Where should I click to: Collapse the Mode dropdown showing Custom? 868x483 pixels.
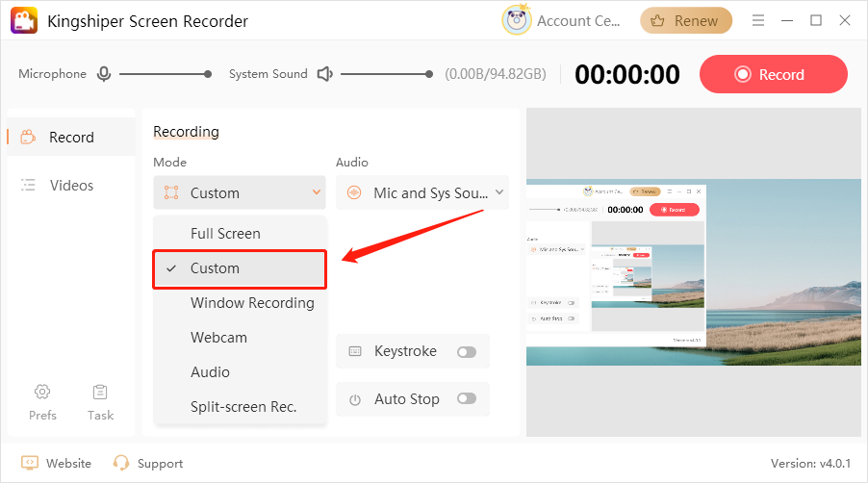coord(240,192)
